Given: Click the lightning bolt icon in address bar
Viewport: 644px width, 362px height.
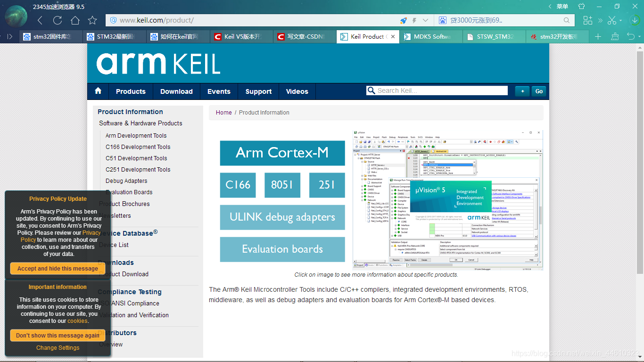Looking at the screenshot, I should point(414,20).
